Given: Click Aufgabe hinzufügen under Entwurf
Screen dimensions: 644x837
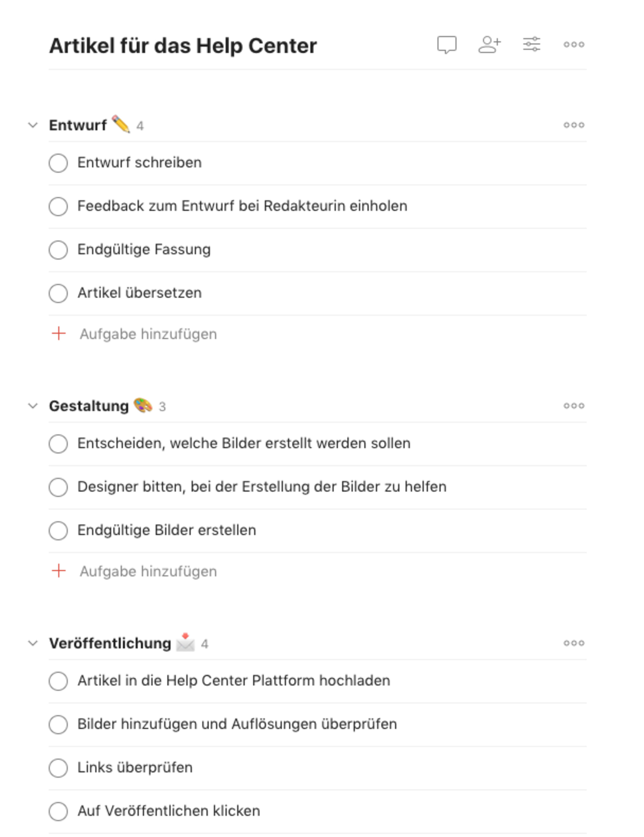Looking at the screenshot, I should coord(148,334).
